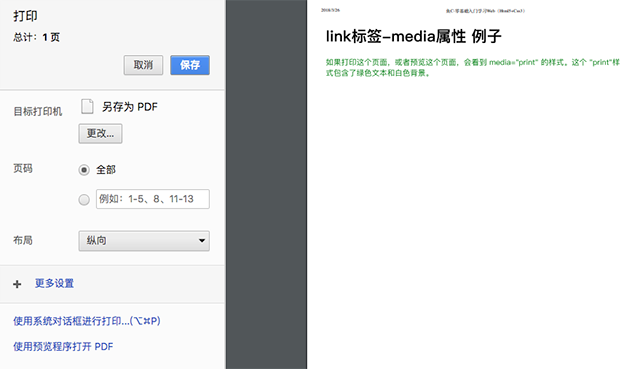This screenshot has height=369, width=640.
Task: Click the date header in preview page
Action: pyautogui.click(x=330, y=10)
